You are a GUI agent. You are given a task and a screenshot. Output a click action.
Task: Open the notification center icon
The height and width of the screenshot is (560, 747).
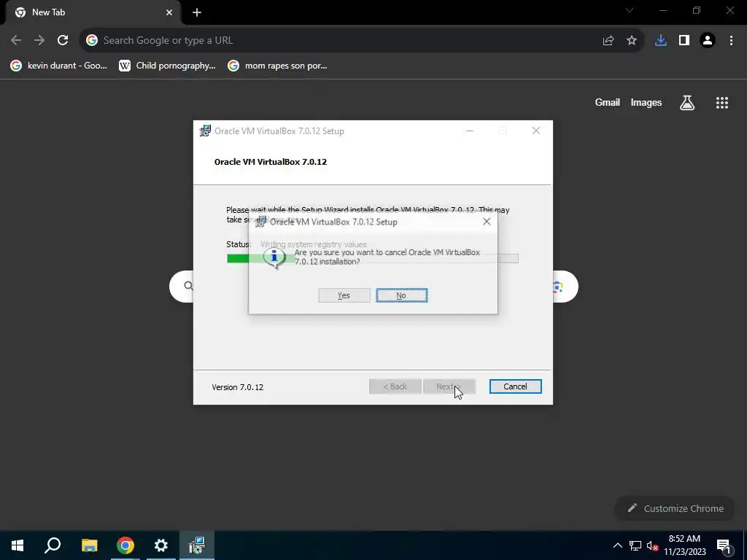(x=724, y=545)
